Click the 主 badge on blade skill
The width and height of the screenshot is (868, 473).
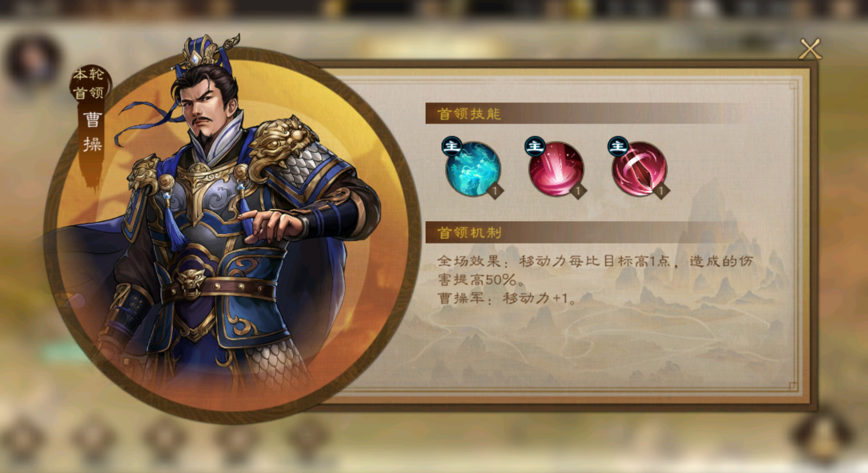coord(618,146)
